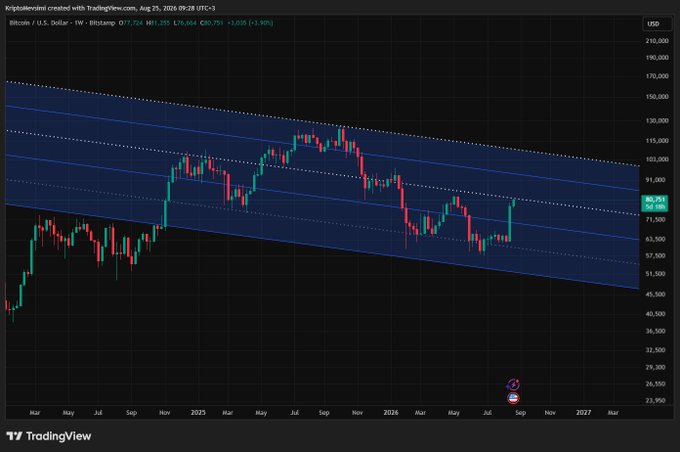Click the 115,000 price axis label

(x=657, y=141)
